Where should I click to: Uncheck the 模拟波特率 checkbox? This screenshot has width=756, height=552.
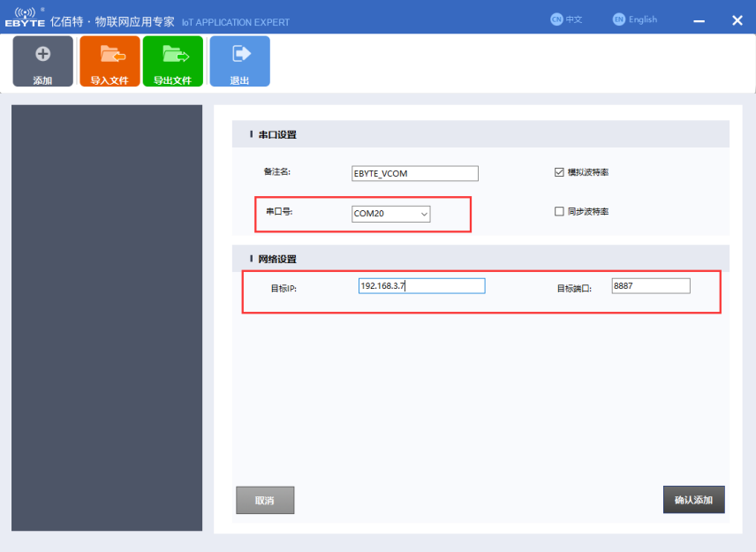pos(558,172)
